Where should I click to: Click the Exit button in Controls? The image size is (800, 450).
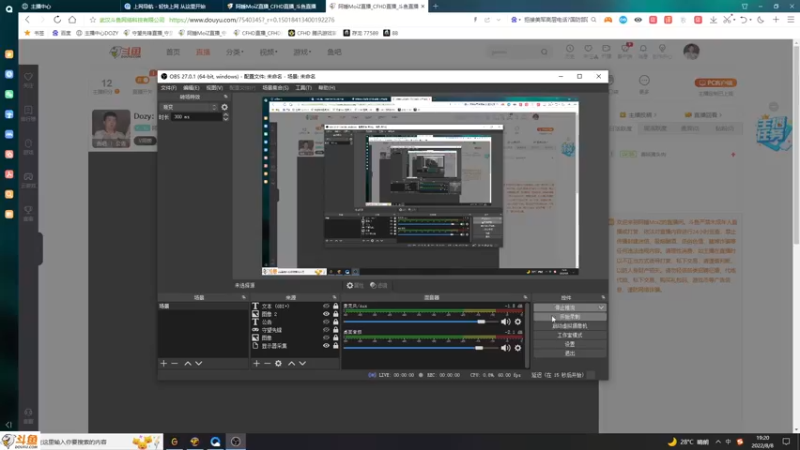coord(570,353)
